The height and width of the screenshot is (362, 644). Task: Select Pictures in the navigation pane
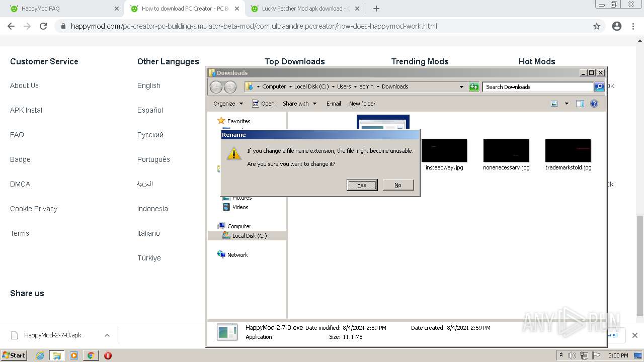pyautogui.click(x=242, y=198)
